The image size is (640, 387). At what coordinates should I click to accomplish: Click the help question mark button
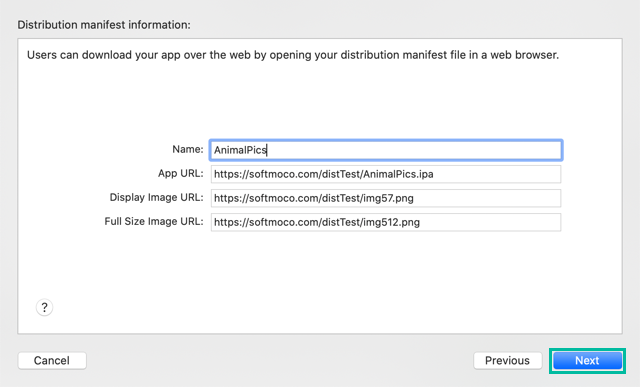[x=44, y=307]
